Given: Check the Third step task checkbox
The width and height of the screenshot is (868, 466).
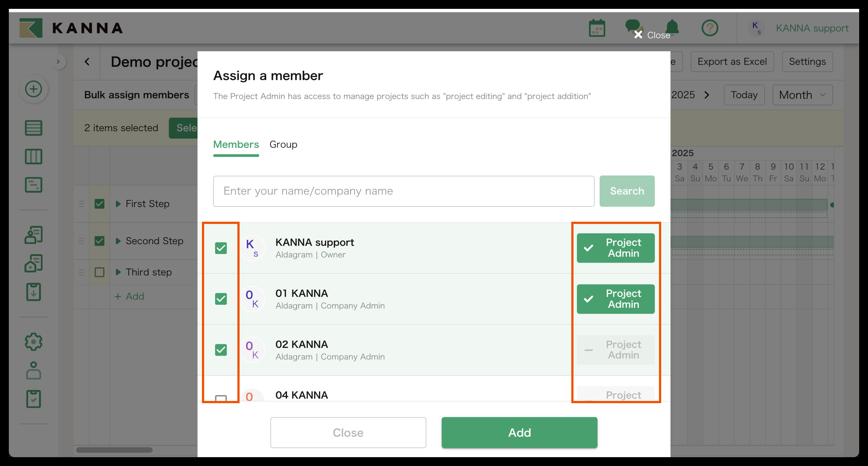Looking at the screenshot, I should click(99, 272).
